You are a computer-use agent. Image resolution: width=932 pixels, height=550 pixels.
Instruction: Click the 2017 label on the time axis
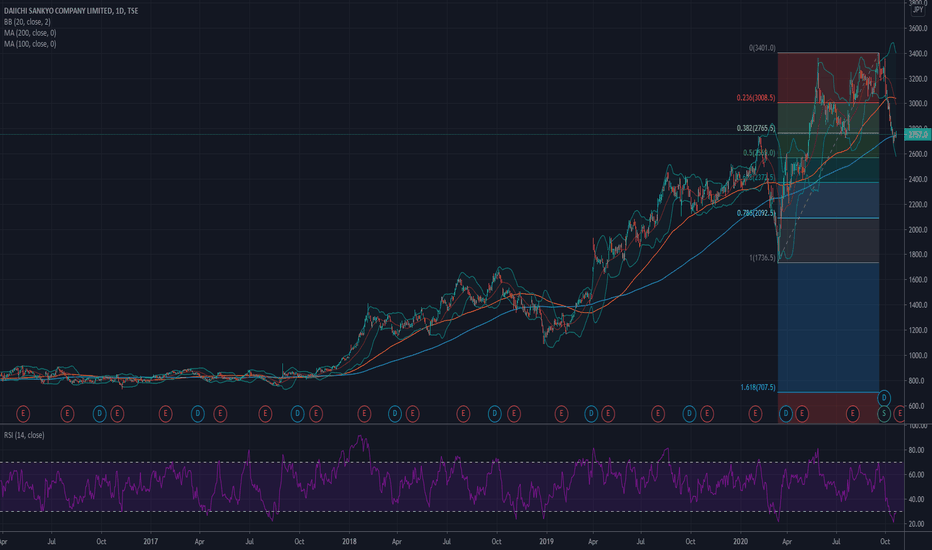coord(150,542)
